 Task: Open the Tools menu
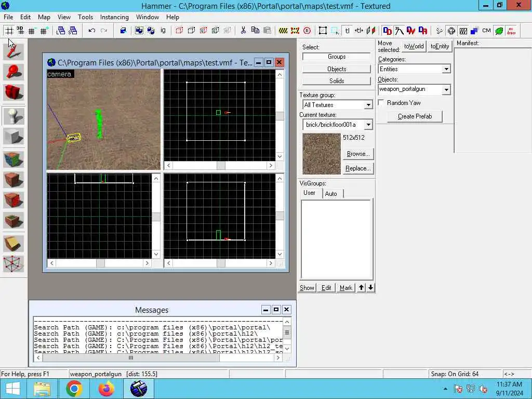pyautogui.click(x=85, y=17)
